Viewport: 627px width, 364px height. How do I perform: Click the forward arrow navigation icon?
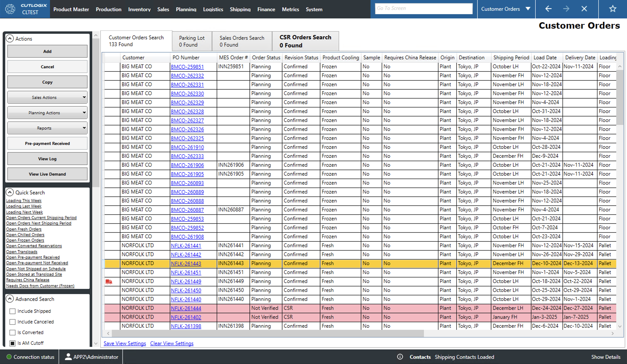click(566, 9)
